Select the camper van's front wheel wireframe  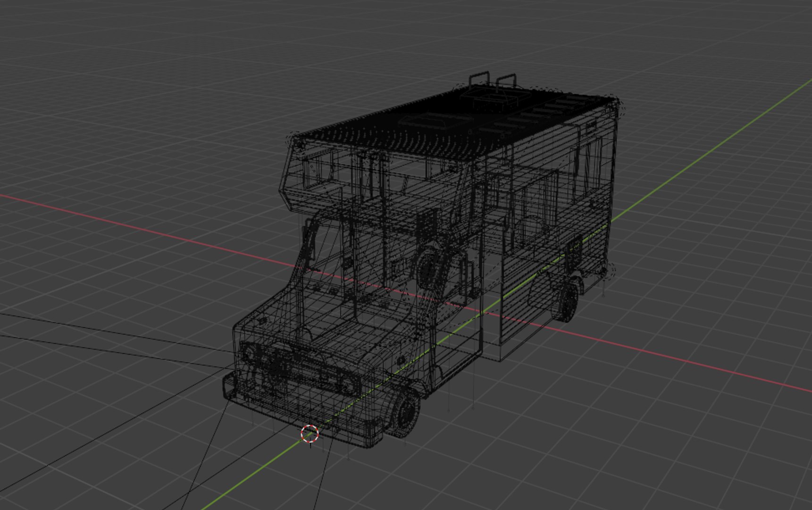click(405, 412)
